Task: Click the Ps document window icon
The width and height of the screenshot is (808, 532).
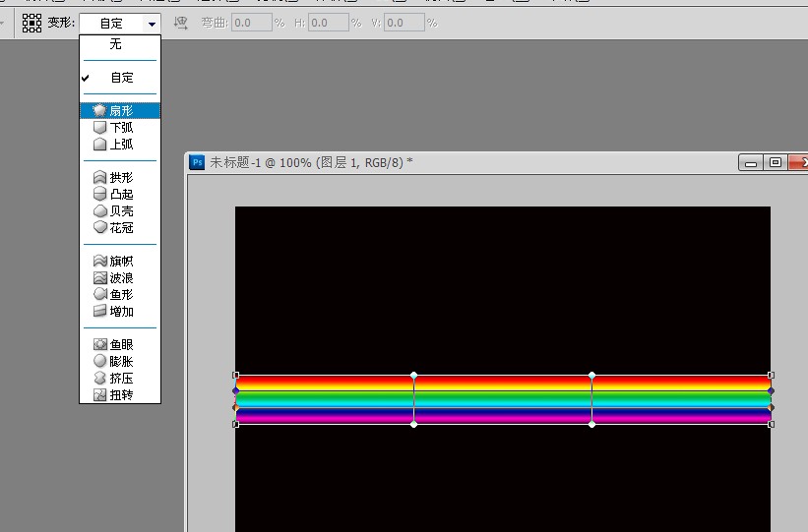Action: pyautogui.click(x=198, y=162)
